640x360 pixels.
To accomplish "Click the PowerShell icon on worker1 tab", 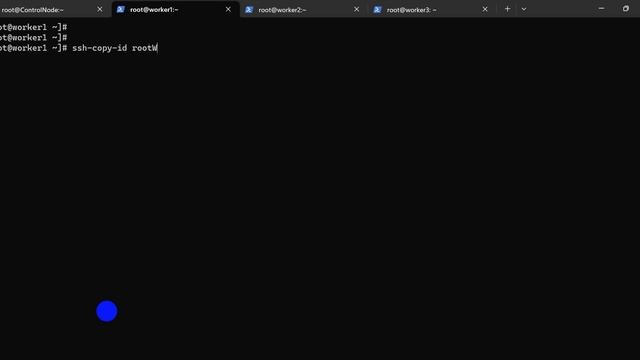I will (120, 9).
